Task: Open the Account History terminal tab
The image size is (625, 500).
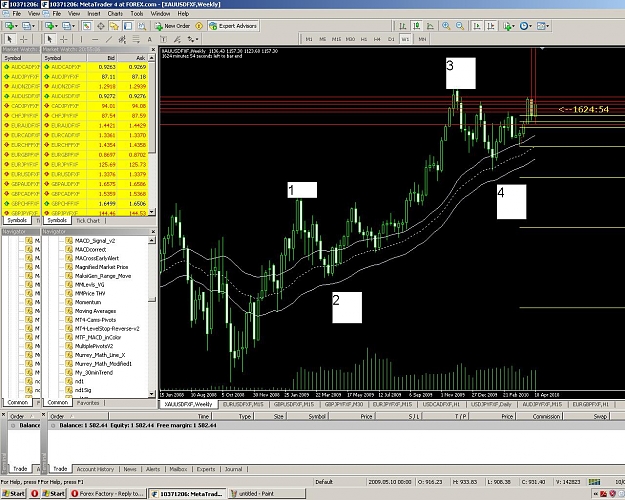Action: click(x=95, y=469)
